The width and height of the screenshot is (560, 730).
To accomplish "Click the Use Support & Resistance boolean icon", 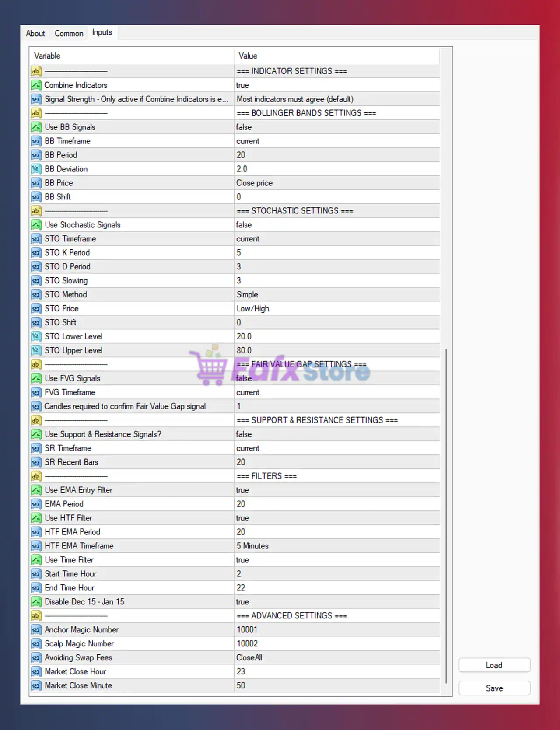I will [36, 434].
